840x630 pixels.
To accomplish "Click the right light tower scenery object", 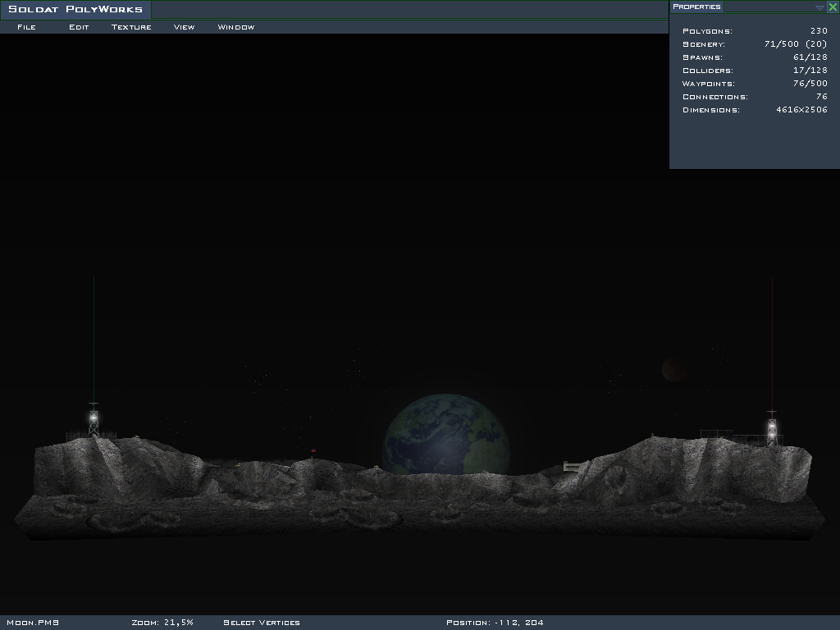I will click(771, 428).
